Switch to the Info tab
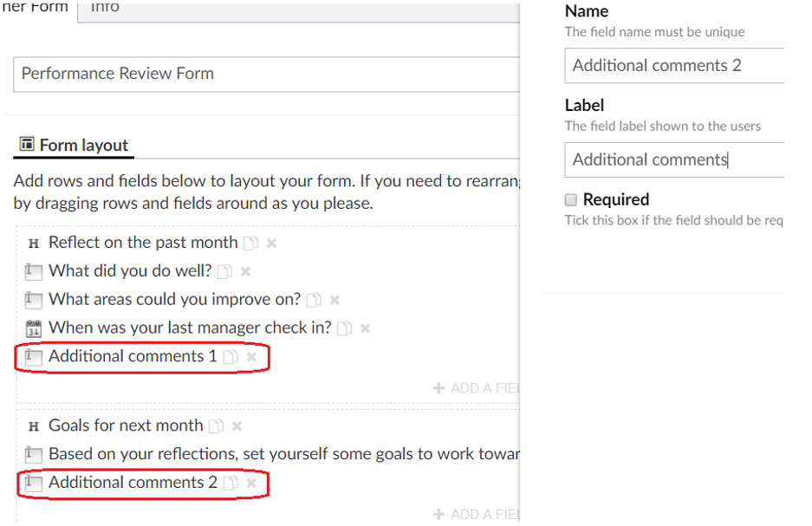This screenshot has width=812, height=526. tap(105, 8)
